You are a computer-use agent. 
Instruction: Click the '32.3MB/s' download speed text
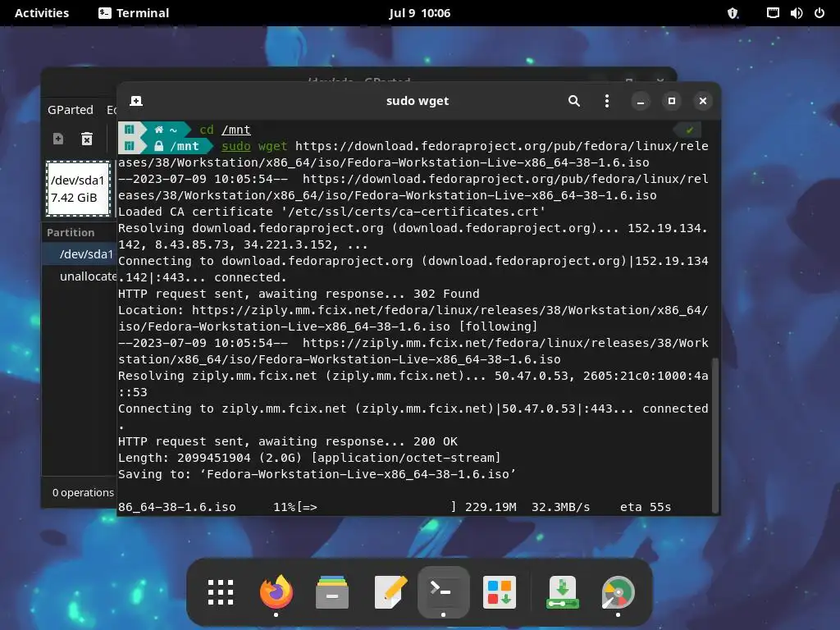(x=560, y=507)
